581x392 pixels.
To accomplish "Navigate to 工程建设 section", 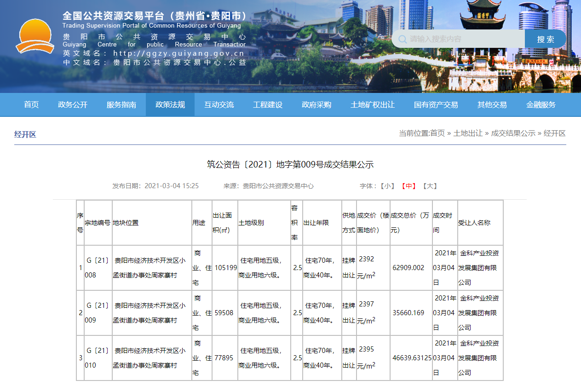I will (268, 105).
